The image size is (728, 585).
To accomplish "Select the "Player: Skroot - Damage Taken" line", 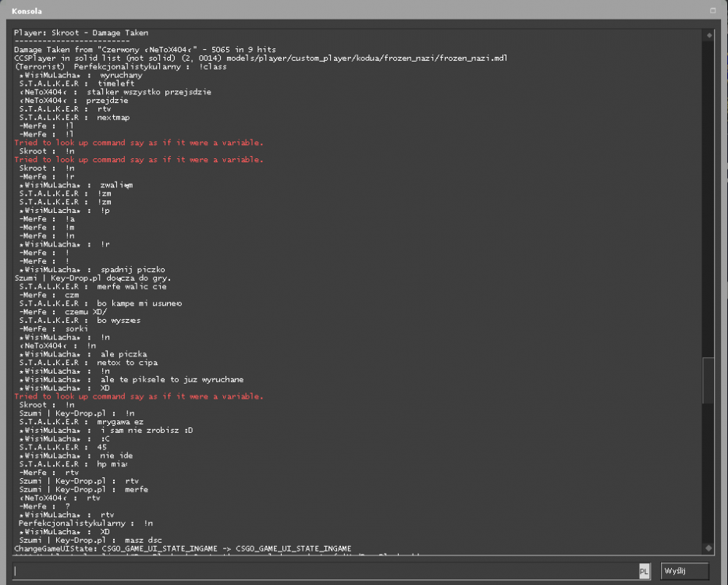I will (81, 33).
